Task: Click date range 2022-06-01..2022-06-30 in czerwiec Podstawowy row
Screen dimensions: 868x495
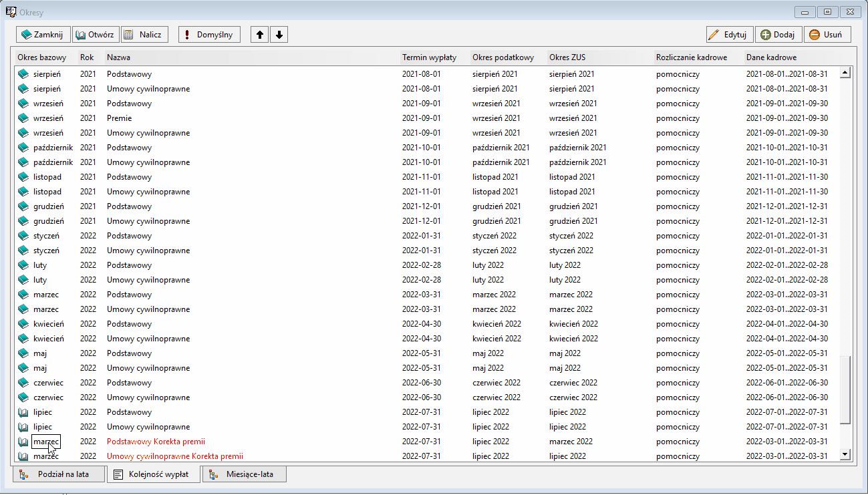Action: [x=787, y=383]
